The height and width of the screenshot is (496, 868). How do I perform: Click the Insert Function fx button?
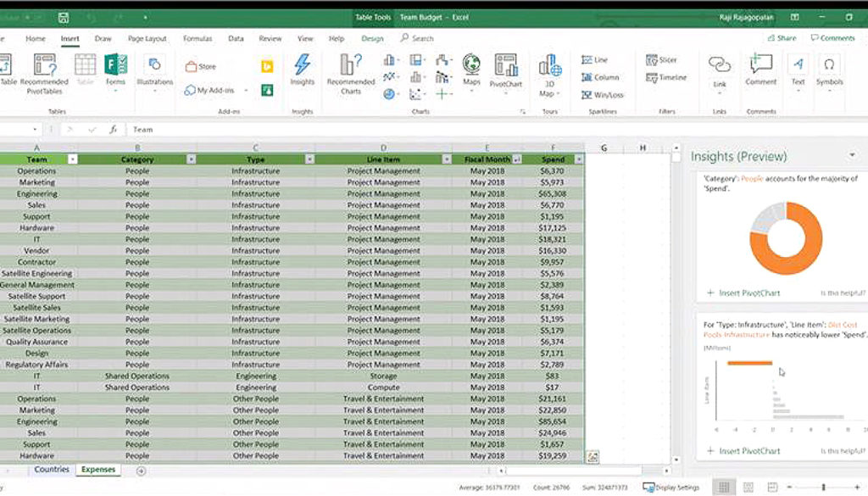(x=113, y=130)
